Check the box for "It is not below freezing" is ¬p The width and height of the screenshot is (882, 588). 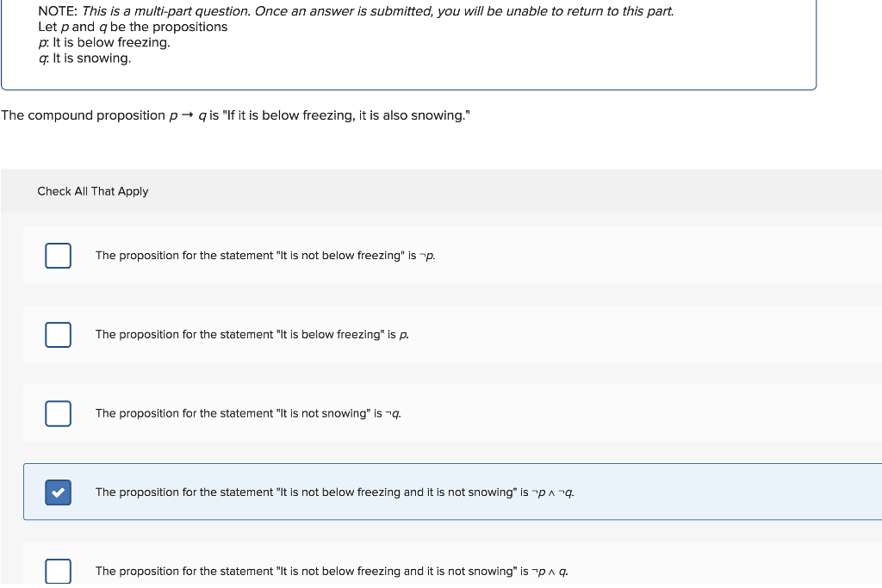58,256
